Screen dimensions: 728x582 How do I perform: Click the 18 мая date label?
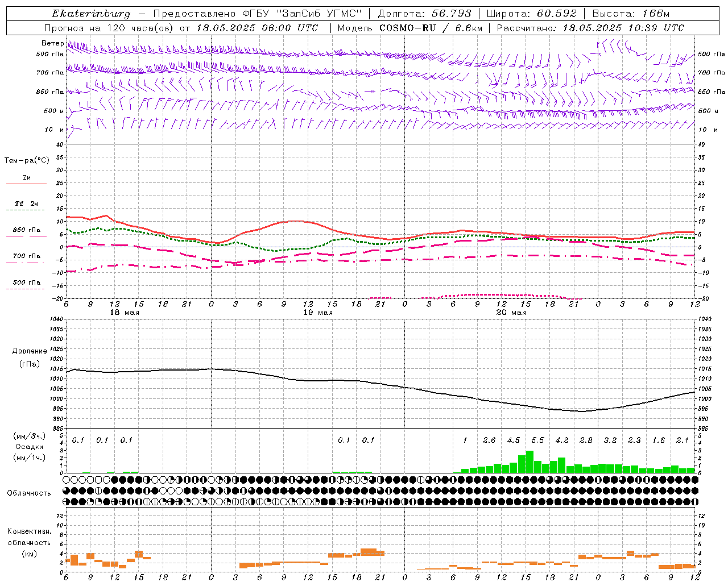click(125, 313)
